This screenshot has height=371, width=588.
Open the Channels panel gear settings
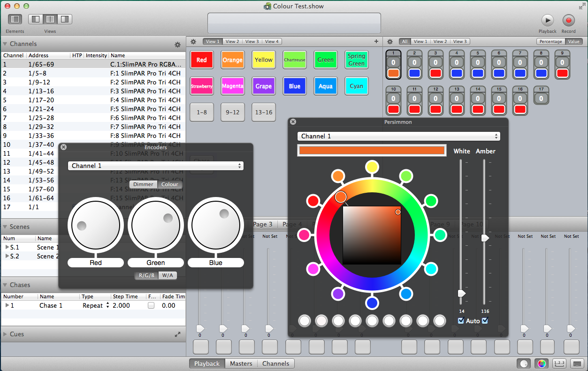pyautogui.click(x=177, y=45)
